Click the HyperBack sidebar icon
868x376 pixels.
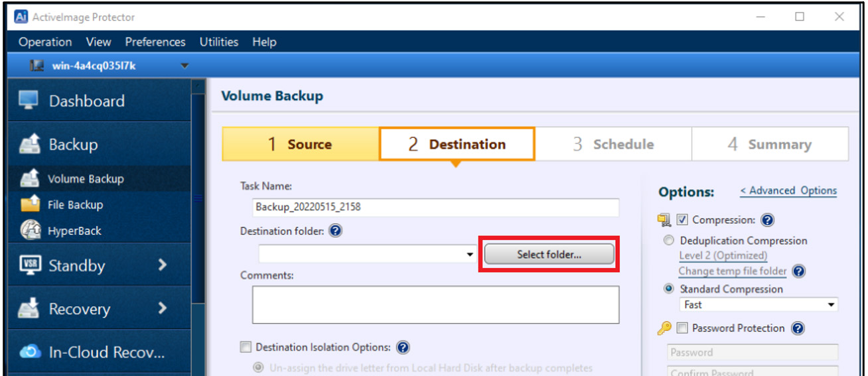click(x=31, y=231)
